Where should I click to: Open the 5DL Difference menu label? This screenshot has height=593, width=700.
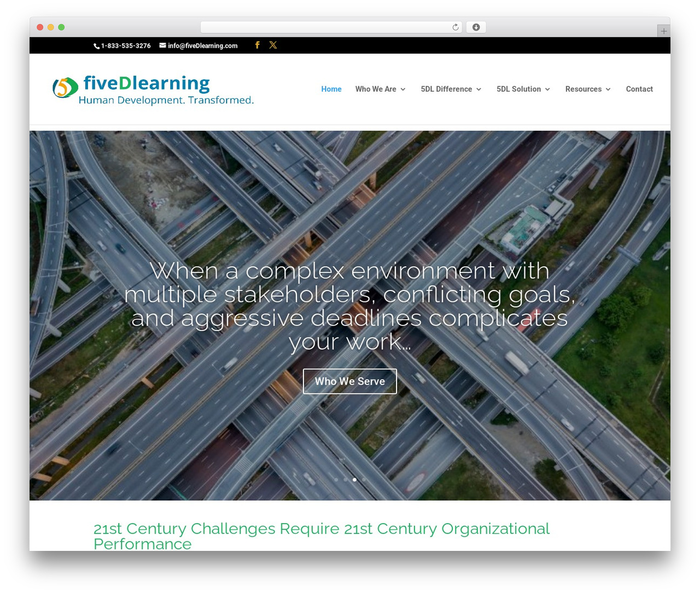point(446,89)
